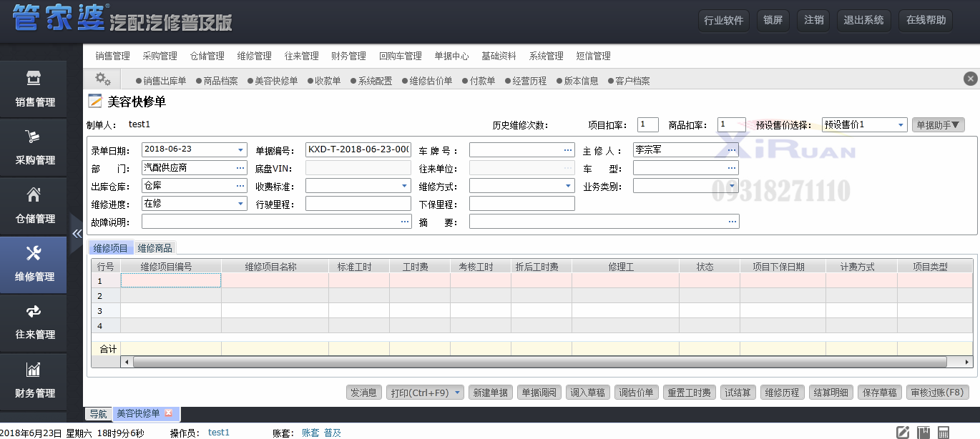Expand the 录单日期 date dropdown

(241, 149)
